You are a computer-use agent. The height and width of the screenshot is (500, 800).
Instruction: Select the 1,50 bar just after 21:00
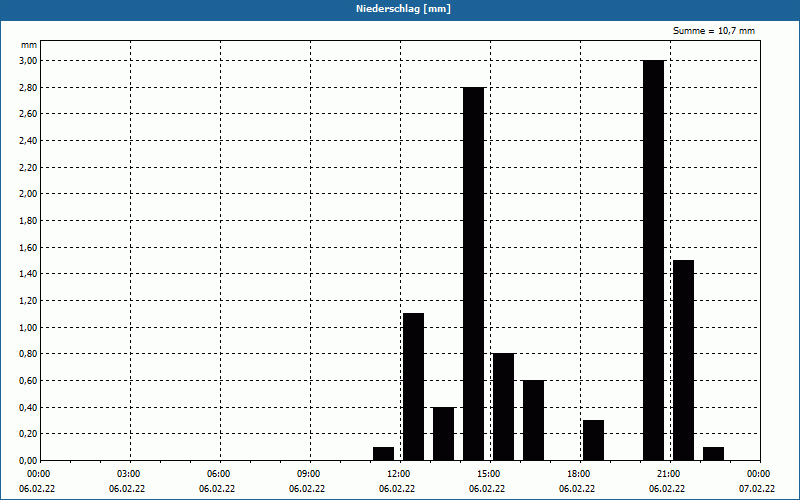pos(684,360)
